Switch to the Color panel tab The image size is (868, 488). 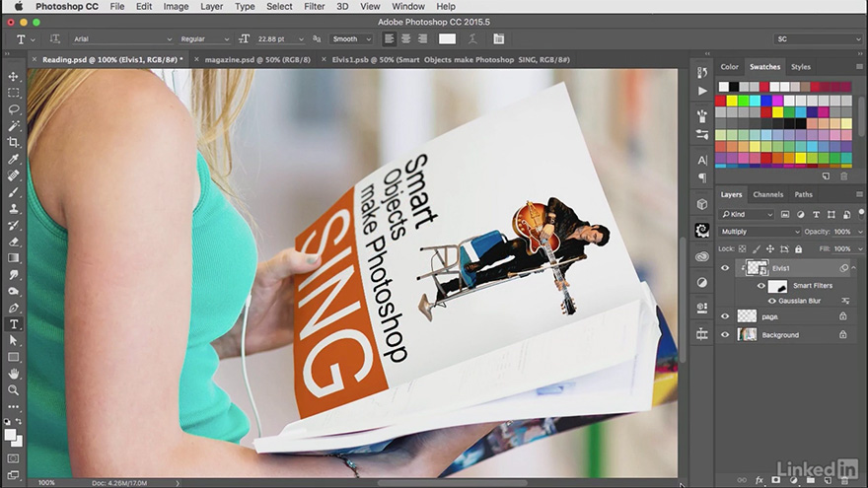coord(729,67)
